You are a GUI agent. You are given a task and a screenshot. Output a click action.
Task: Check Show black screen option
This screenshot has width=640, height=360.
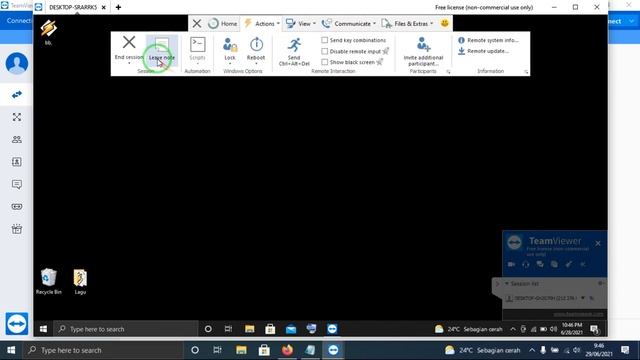pyautogui.click(x=324, y=62)
